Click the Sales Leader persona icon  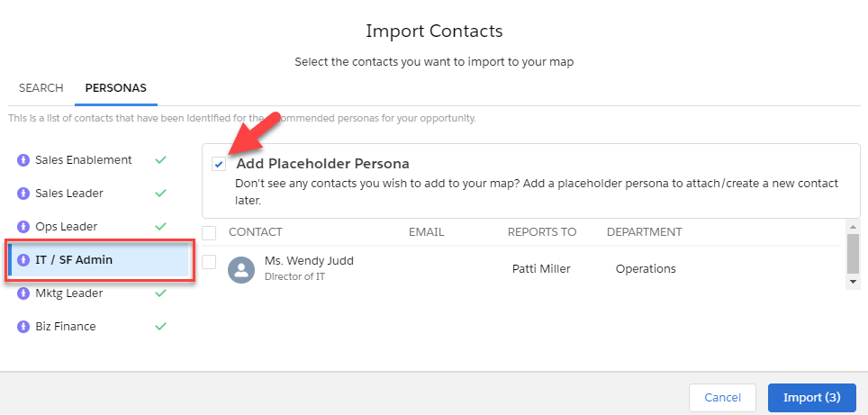tap(23, 194)
